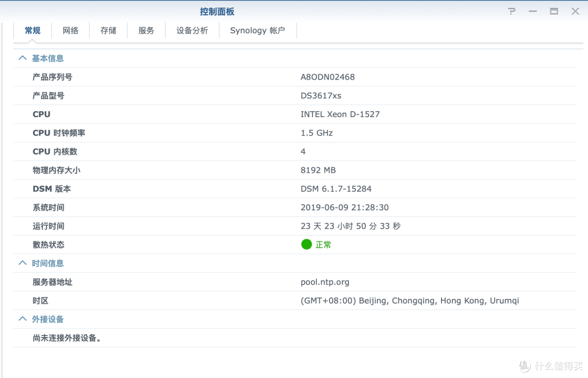The height and width of the screenshot is (378, 588).
Task: Switch to the 网络 tab
Action: pyautogui.click(x=70, y=31)
